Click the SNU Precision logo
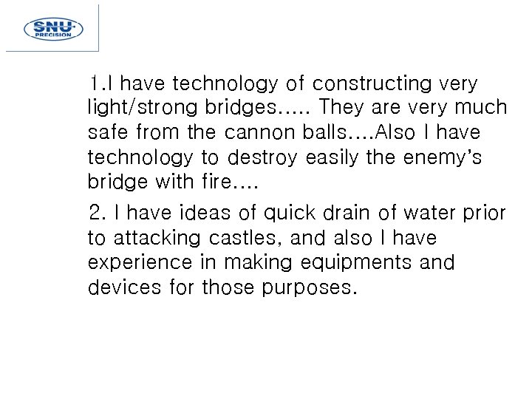The height and width of the screenshot is (399, 532). 53,28
